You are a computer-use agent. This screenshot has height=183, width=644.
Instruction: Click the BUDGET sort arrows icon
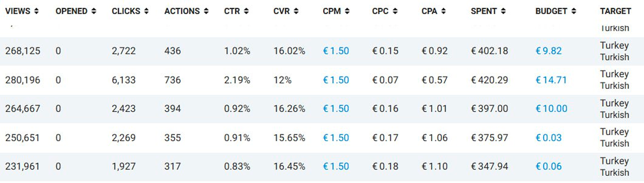[574, 11]
